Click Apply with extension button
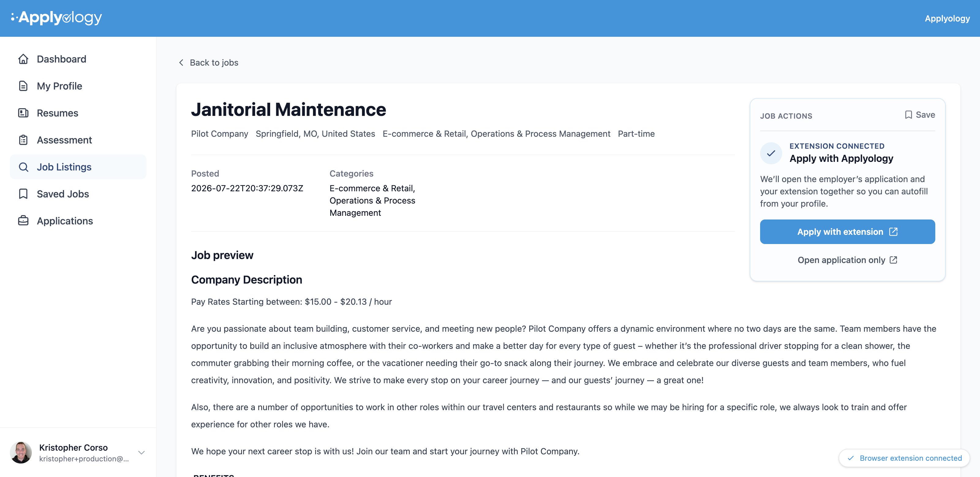 click(847, 231)
